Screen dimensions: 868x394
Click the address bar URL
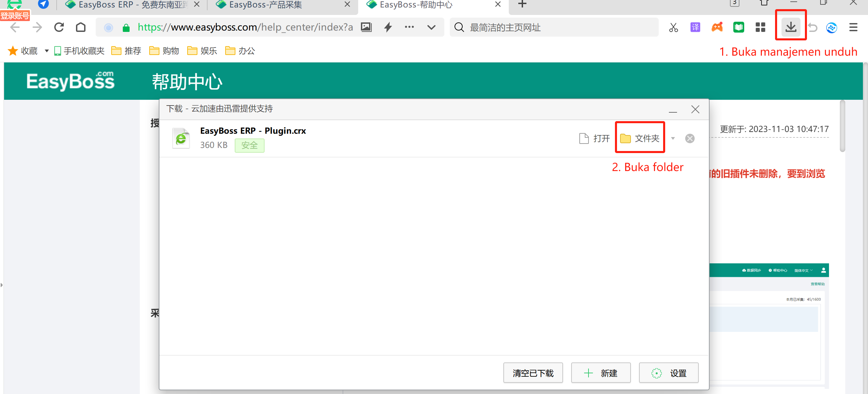245,27
